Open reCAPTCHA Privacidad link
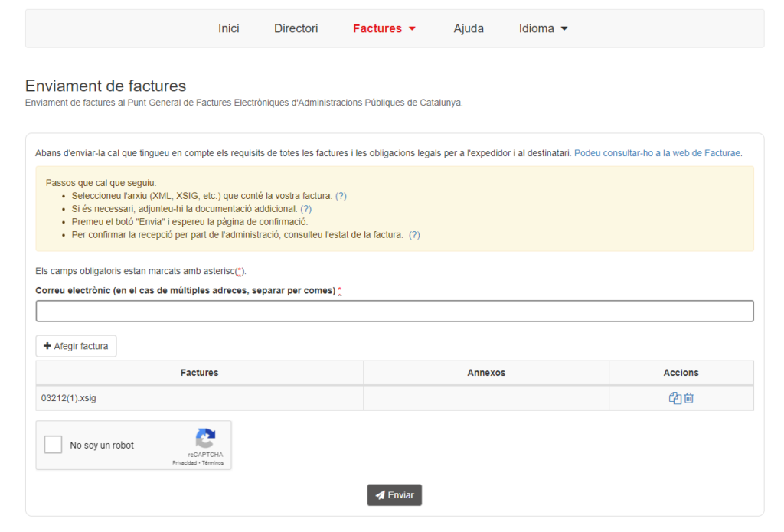 pos(185,463)
